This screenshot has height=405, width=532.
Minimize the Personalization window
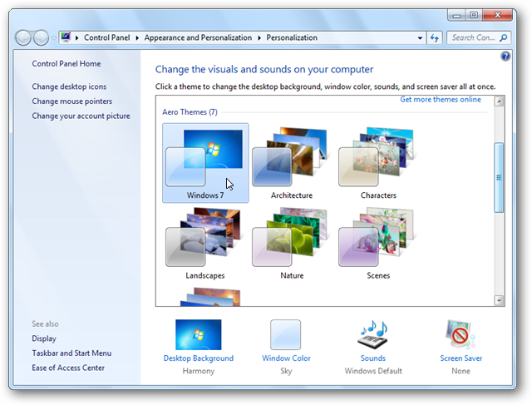[456, 15]
